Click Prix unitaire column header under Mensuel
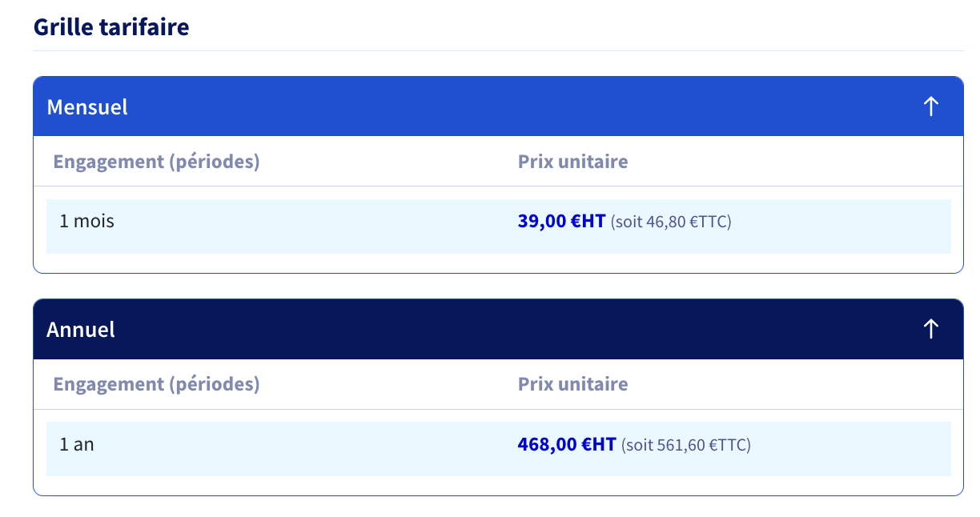980x517 pixels. click(x=572, y=162)
